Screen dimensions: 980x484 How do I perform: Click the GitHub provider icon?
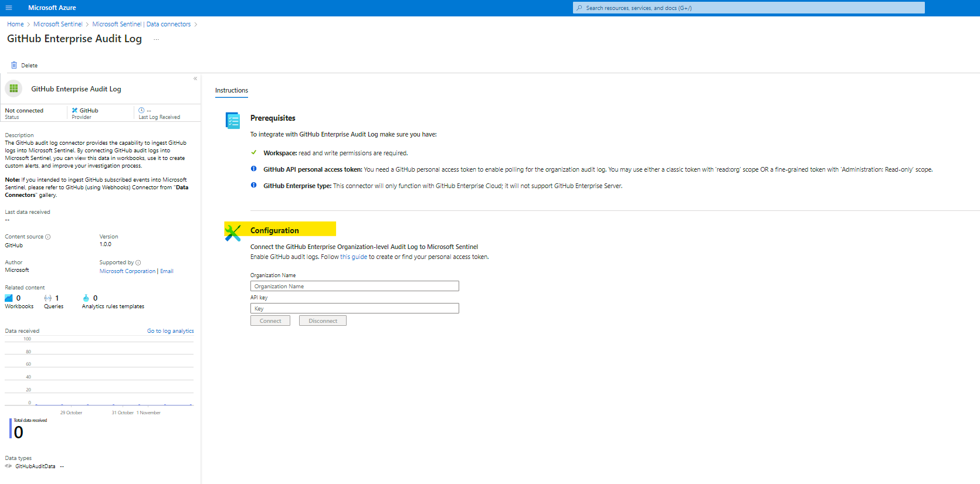(x=74, y=110)
